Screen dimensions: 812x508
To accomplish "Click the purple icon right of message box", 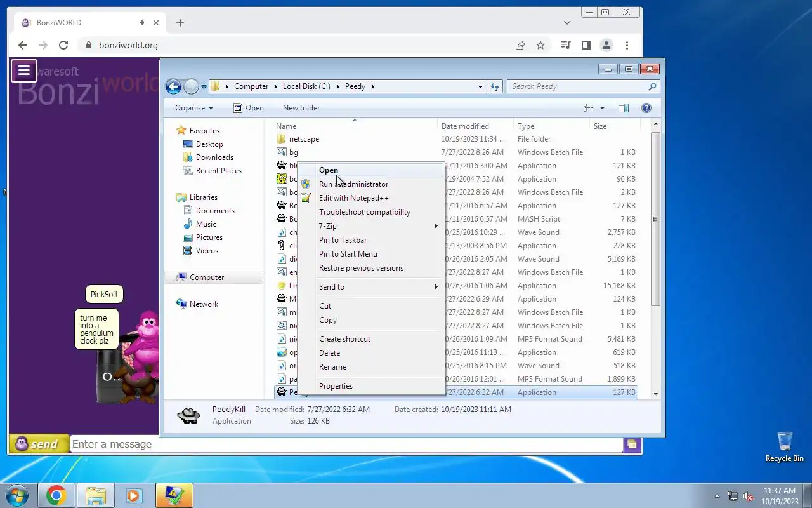I will click(632, 444).
